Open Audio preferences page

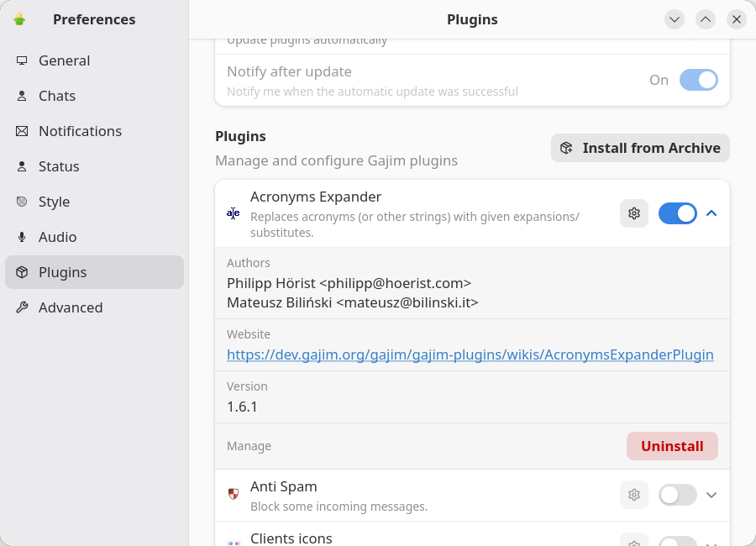pos(94,237)
